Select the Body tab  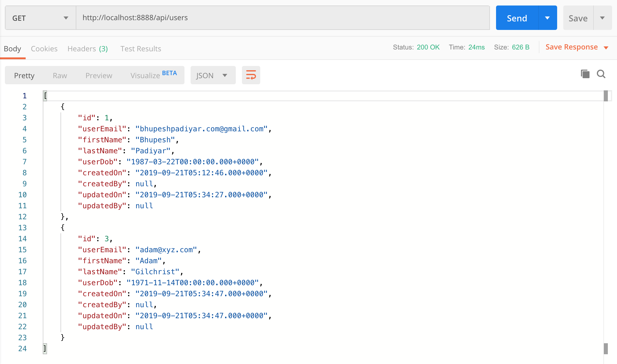13,49
